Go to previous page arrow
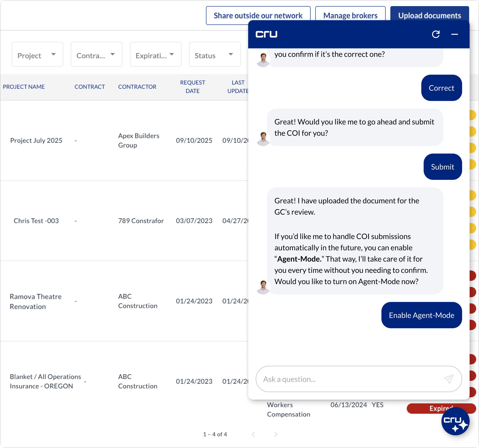 pos(253,434)
